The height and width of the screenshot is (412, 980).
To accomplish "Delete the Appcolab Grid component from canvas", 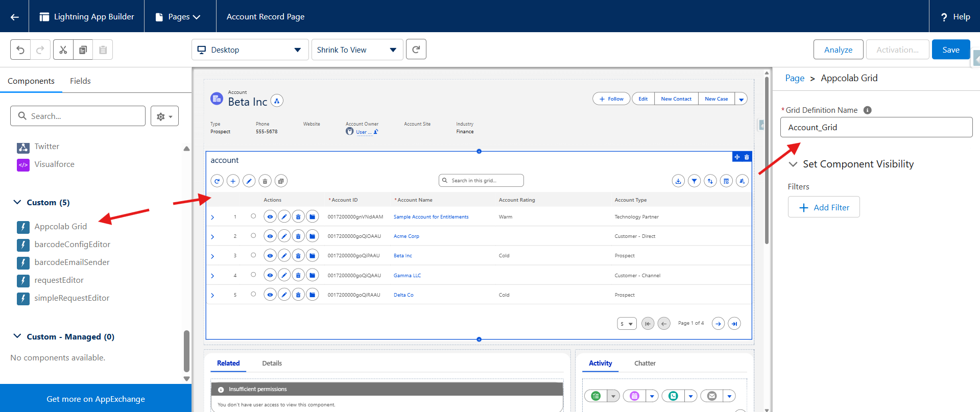I will pyautogui.click(x=747, y=157).
